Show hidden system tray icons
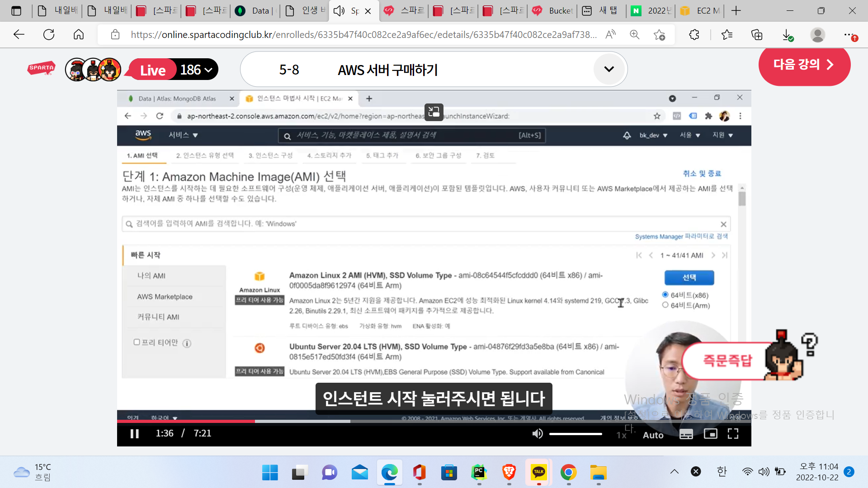 [x=674, y=472]
